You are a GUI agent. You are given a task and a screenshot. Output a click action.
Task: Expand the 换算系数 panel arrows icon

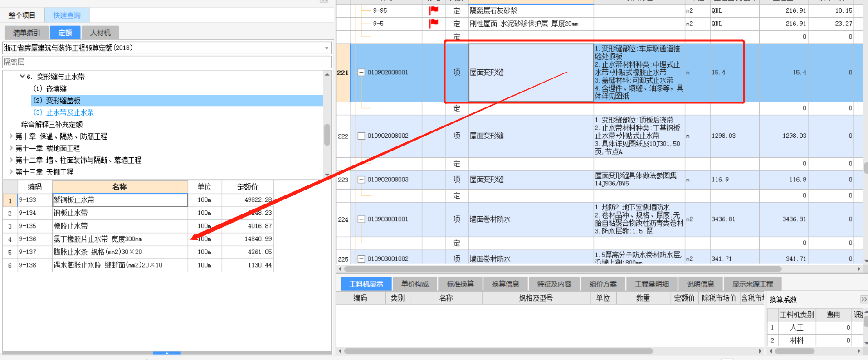click(863, 299)
